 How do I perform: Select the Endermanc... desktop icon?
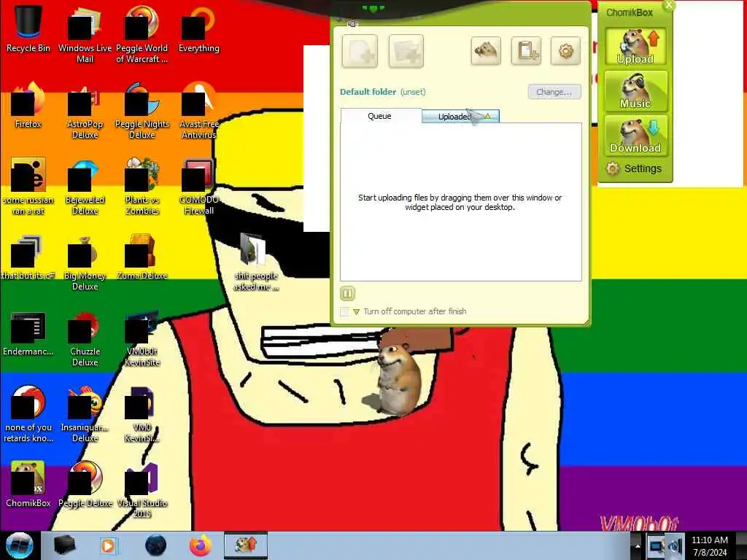tap(28, 333)
